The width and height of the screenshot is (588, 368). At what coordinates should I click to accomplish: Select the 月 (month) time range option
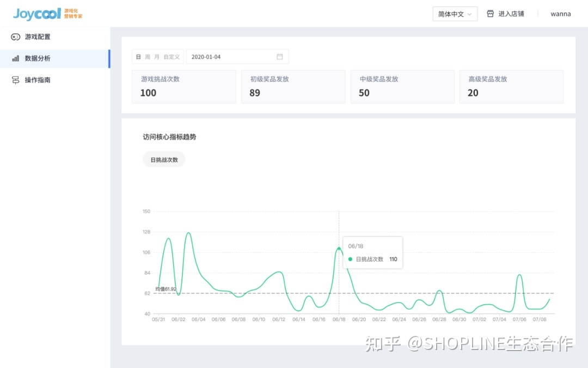157,57
